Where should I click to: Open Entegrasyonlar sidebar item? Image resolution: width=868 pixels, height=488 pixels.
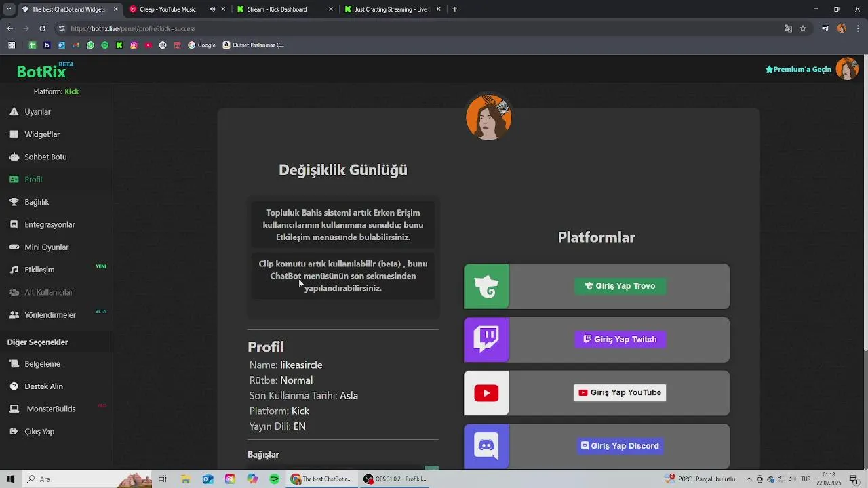pyautogui.click(x=50, y=224)
